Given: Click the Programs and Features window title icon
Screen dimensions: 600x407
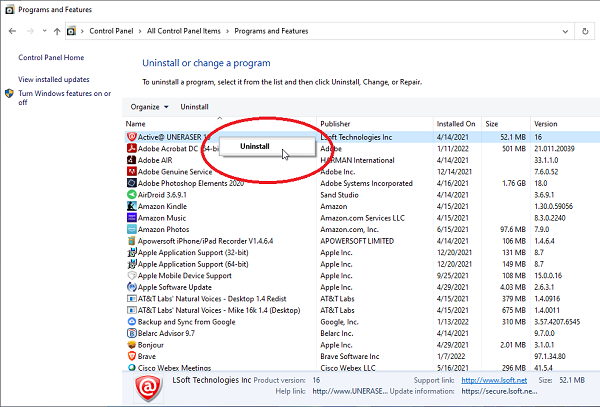Looking at the screenshot, I should 10,10.
